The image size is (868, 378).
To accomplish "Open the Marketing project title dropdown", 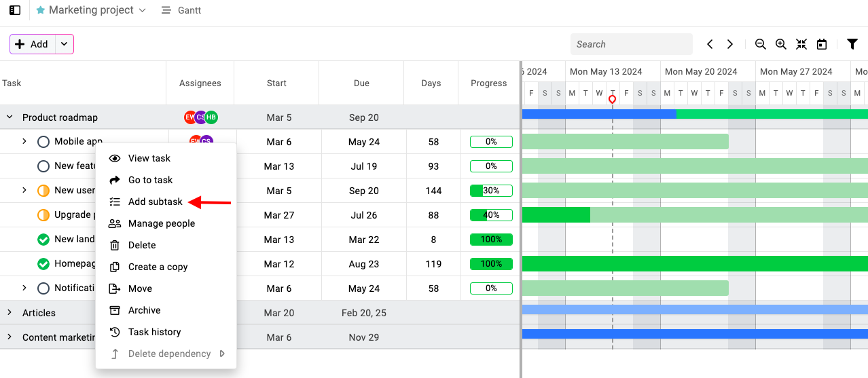I will tap(91, 10).
